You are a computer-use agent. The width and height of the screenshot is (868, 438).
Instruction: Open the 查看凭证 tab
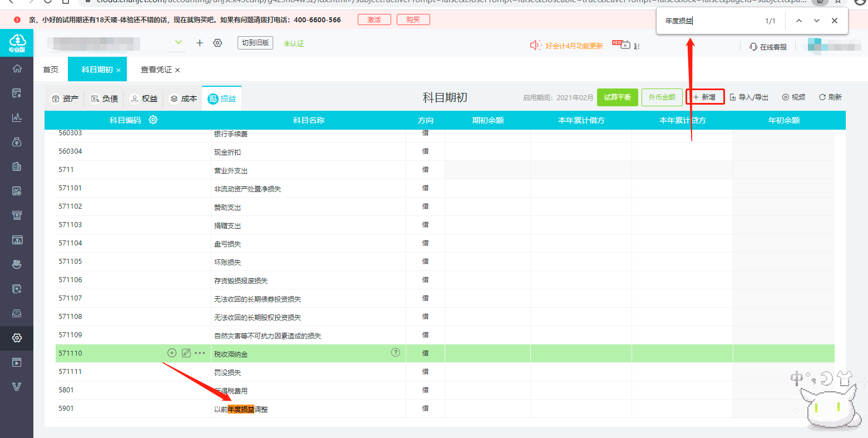coord(156,70)
